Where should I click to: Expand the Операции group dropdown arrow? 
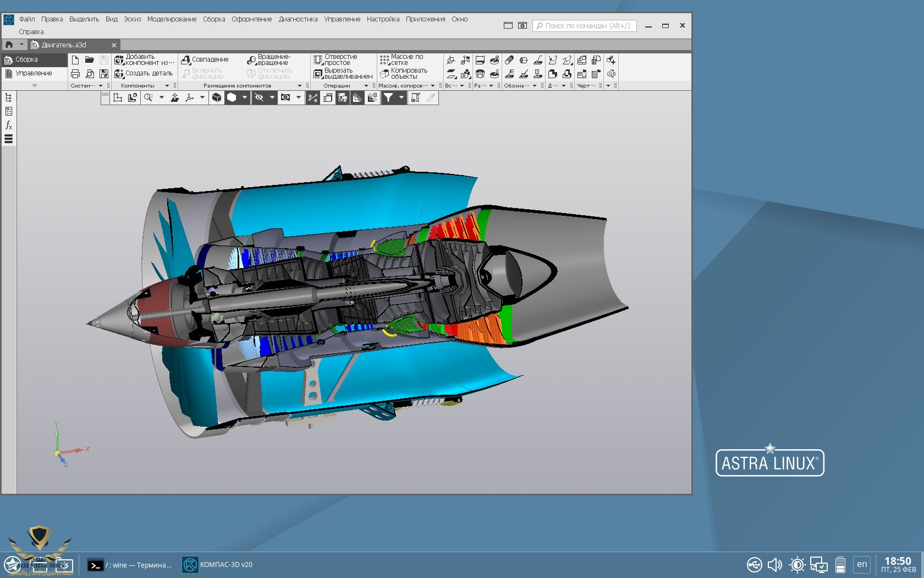pos(366,86)
